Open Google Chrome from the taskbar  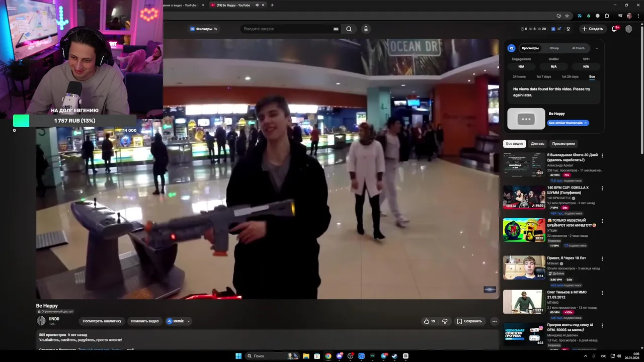tap(328, 356)
